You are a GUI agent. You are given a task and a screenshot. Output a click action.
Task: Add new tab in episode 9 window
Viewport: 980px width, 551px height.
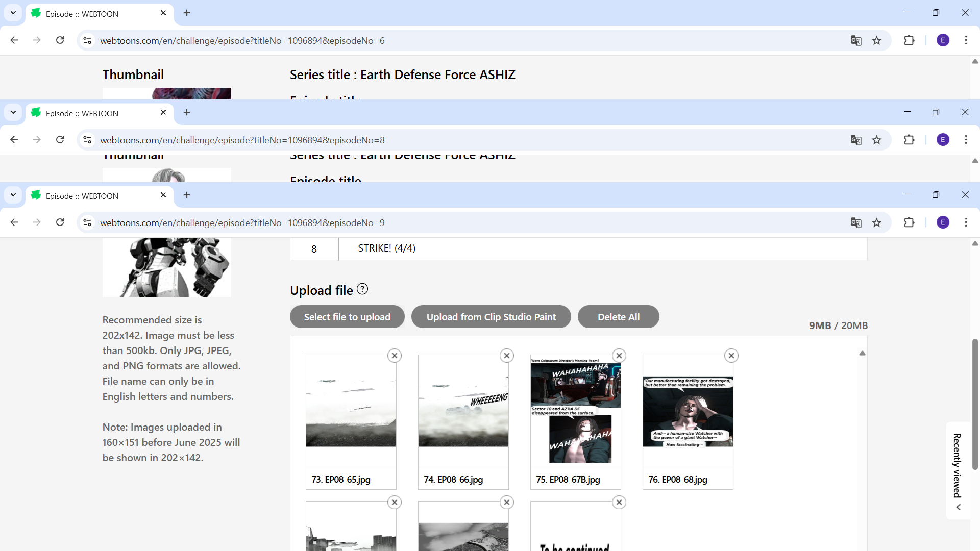(187, 195)
